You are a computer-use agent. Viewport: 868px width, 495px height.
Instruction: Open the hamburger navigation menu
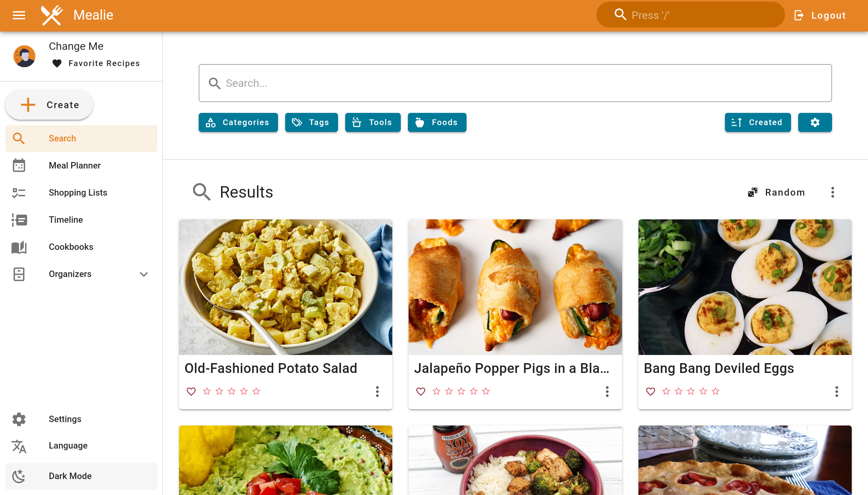click(19, 15)
